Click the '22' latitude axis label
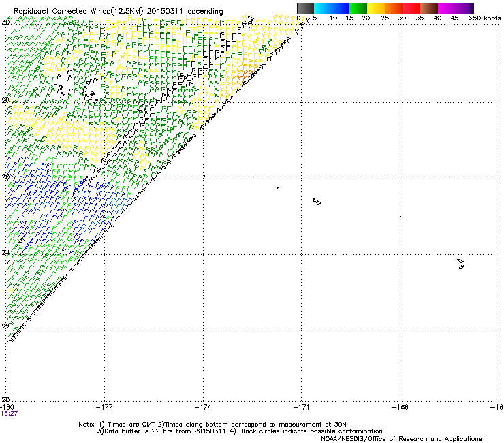 (5, 326)
